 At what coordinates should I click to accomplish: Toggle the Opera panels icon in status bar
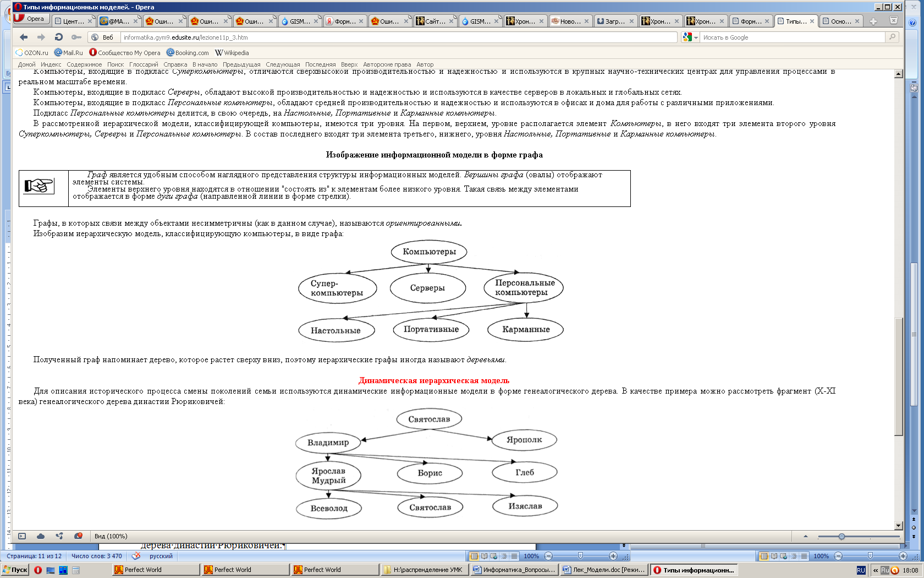point(22,536)
